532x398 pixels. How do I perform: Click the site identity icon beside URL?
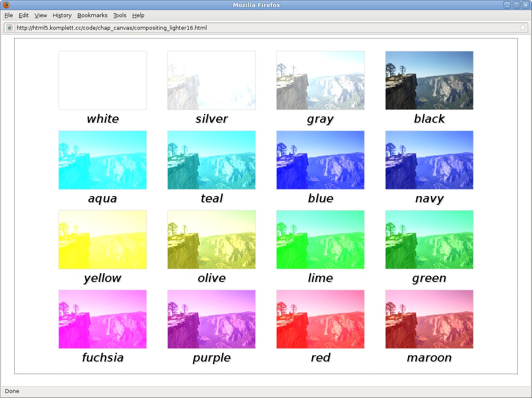(10, 28)
